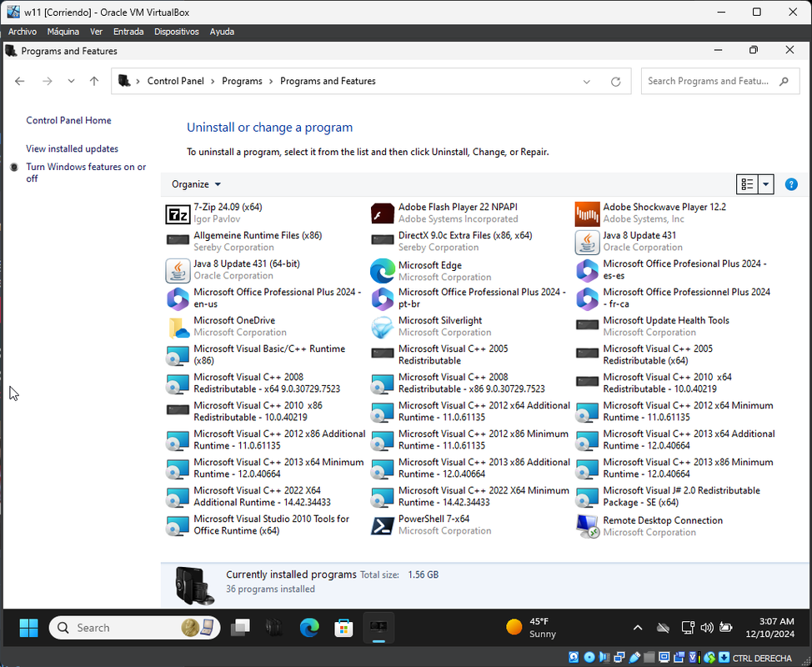Select Office Professional Plus 2024 pt-br icon

click(x=383, y=298)
